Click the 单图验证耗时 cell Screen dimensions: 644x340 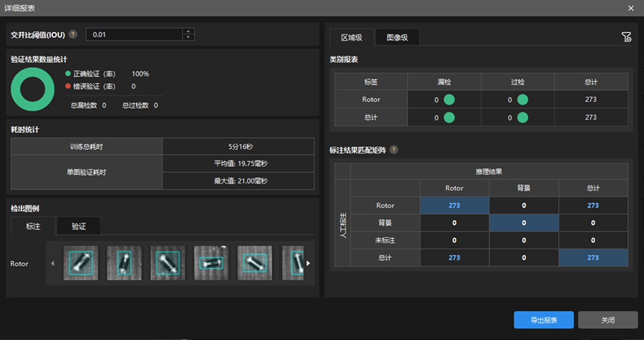pyautogui.click(x=86, y=172)
